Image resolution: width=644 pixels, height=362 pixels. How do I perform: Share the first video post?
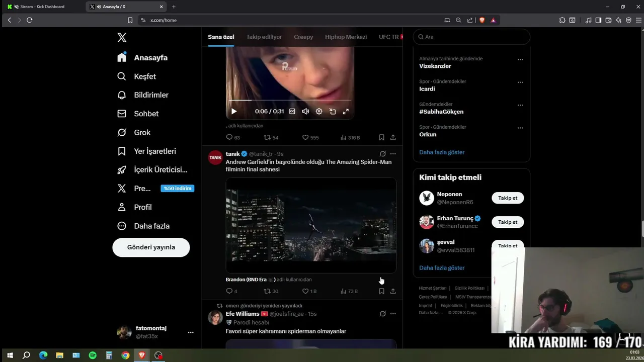393,137
